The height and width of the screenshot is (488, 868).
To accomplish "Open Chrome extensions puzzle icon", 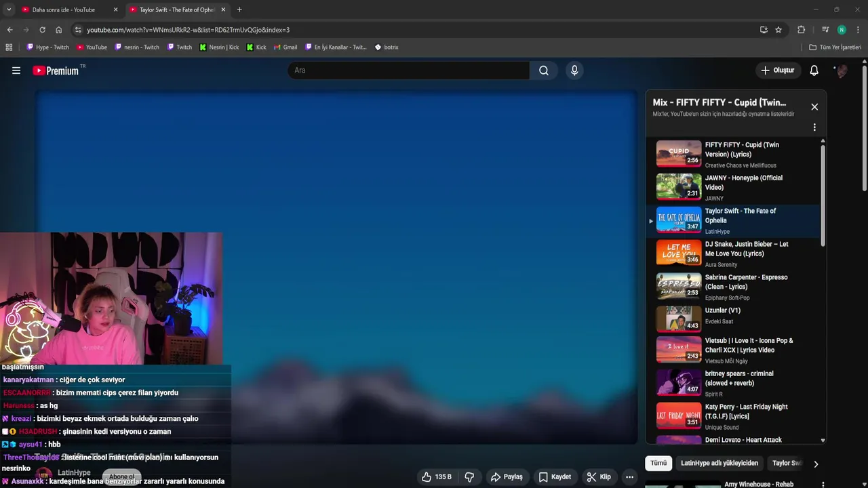I will [x=801, y=30].
